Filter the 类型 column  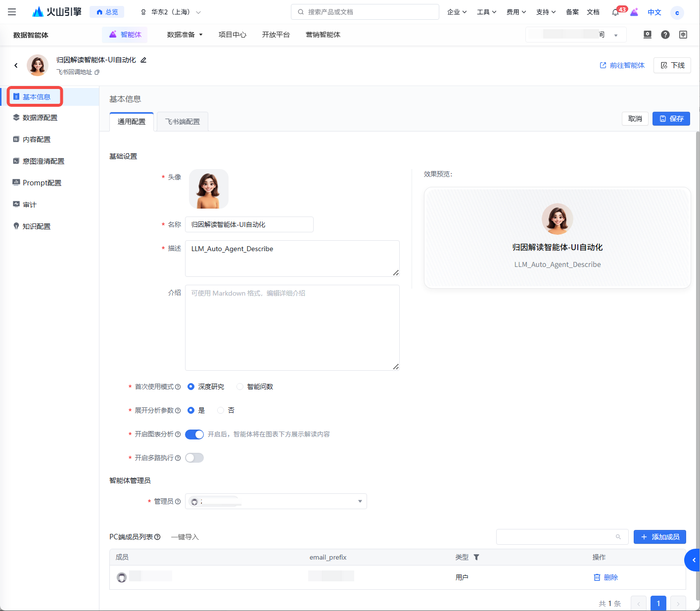(476, 557)
